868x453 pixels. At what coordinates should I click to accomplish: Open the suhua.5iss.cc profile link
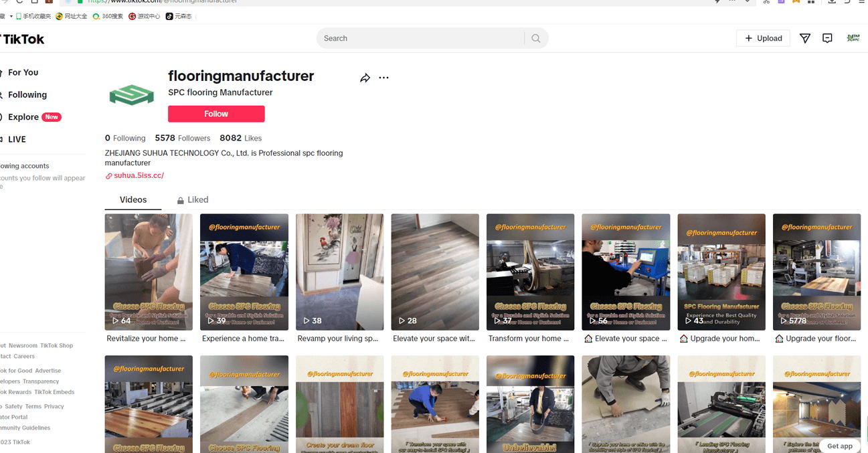(139, 176)
